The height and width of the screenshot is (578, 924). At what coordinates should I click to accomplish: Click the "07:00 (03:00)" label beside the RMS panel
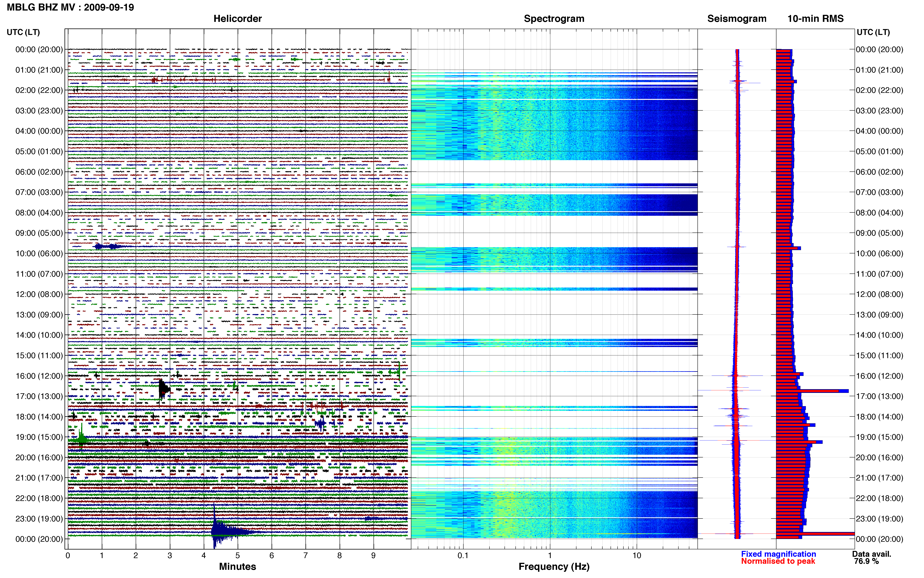(x=879, y=192)
